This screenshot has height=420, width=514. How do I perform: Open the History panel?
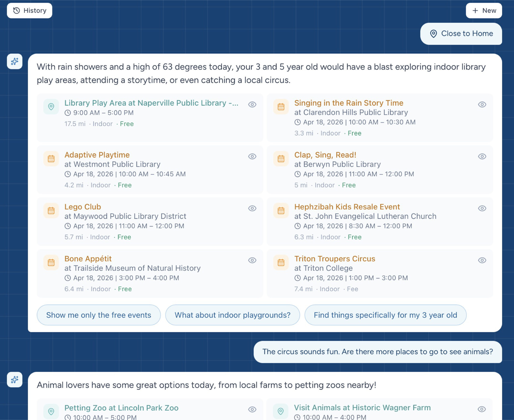[30, 11]
